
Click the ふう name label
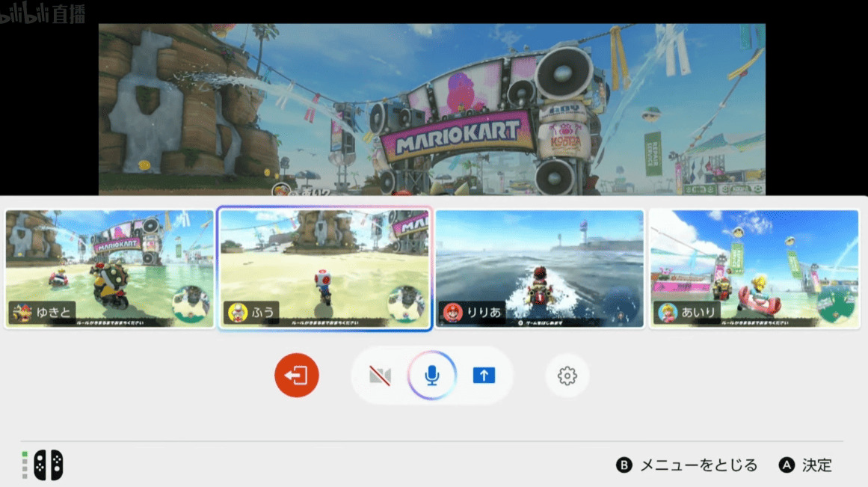[x=263, y=313]
